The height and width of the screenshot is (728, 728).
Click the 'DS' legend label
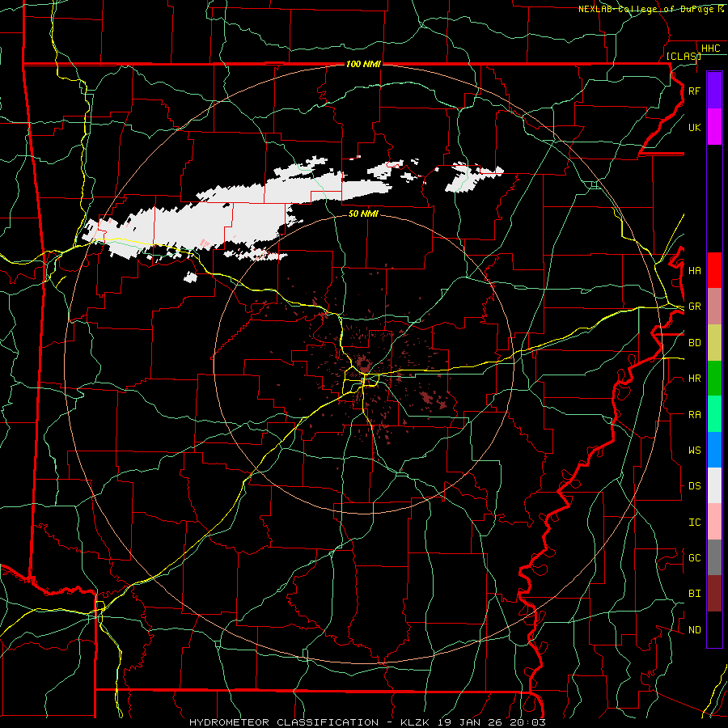694,486
